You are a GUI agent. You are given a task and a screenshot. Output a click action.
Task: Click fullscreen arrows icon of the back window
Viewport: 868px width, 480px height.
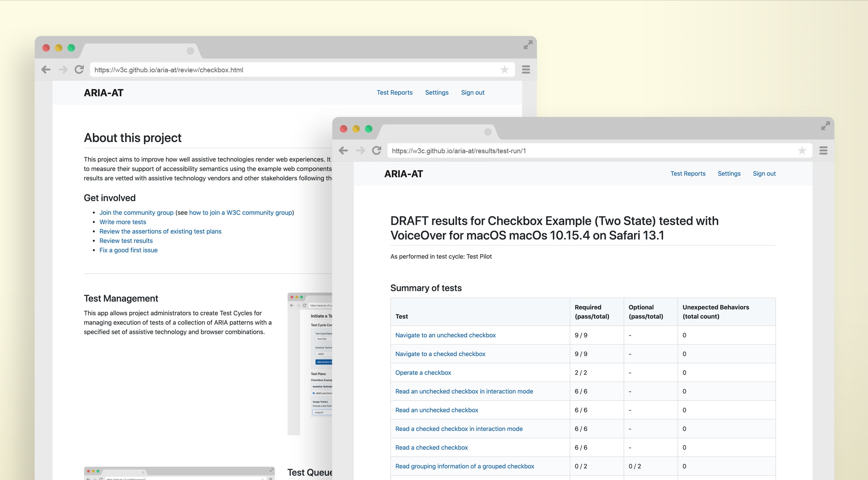pyautogui.click(x=528, y=45)
